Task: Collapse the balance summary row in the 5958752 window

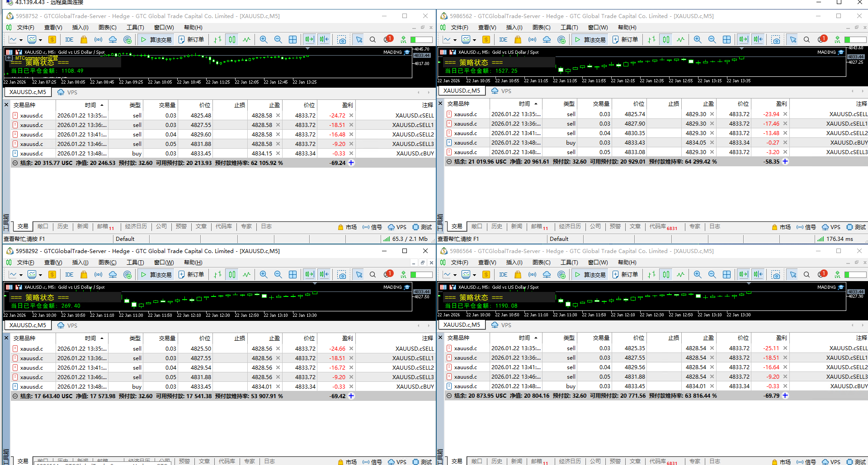Action: (15, 163)
